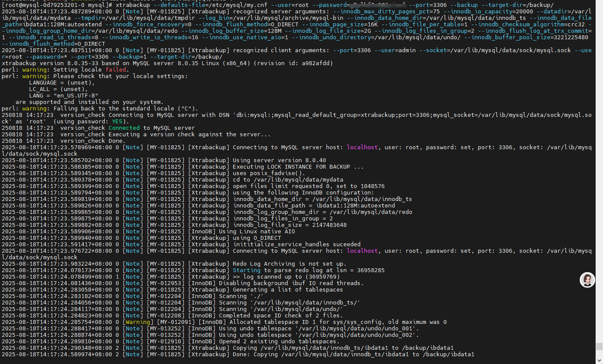Viewport: 603px width, 364px height.
Task: Click the "LANGUAGE = (unset)," line
Action: coord(62,83)
